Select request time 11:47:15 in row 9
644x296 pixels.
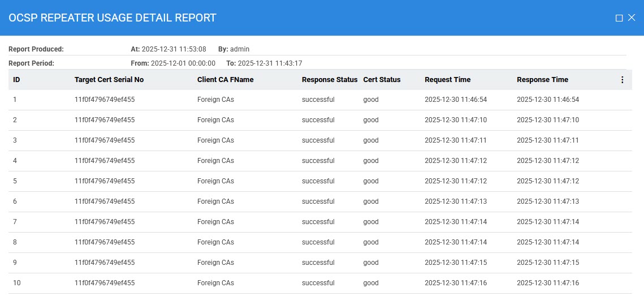click(x=456, y=263)
